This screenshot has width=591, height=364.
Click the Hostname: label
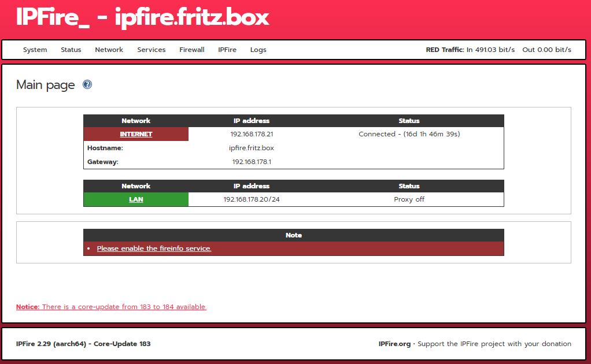pyautogui.click(x=105, y=148)
